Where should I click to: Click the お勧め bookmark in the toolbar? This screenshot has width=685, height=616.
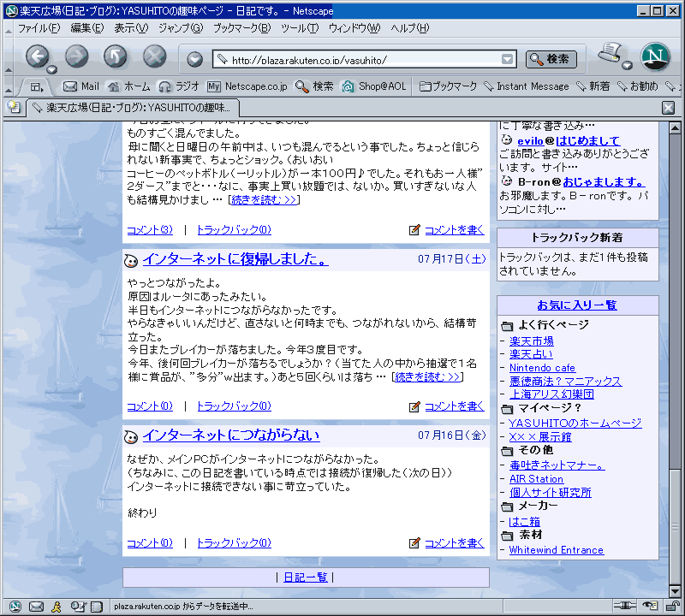tap(638, 86)
